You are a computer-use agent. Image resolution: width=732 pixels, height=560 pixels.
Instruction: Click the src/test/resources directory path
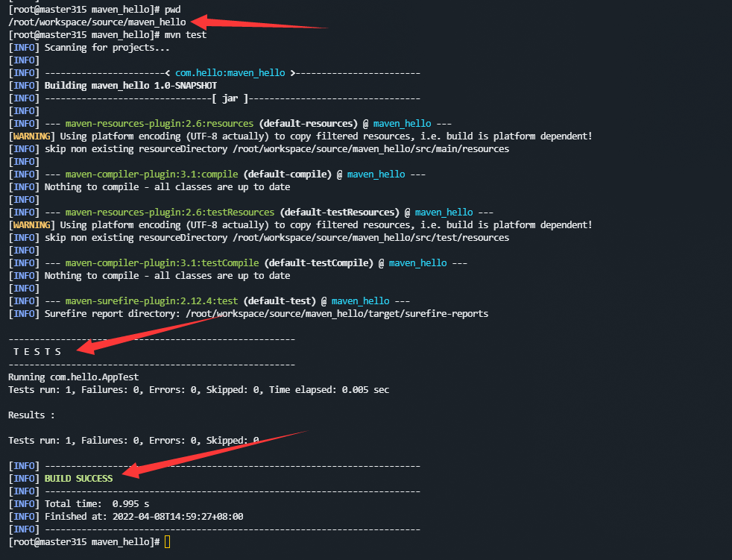point(371,237)
